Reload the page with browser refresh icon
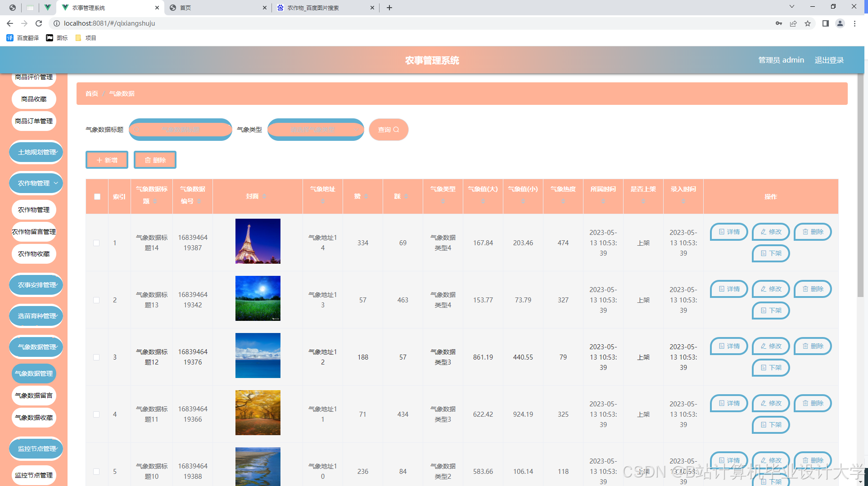 [x=39, y=23]
